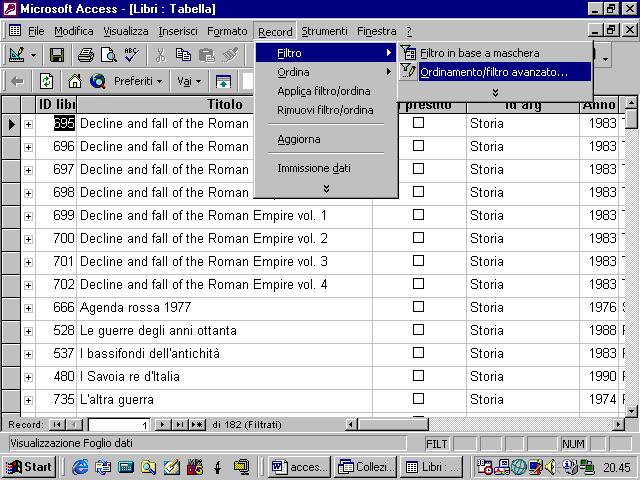Tick the prestito checkbox for record 695
The image size is (640, 480).
click(418, 123)
